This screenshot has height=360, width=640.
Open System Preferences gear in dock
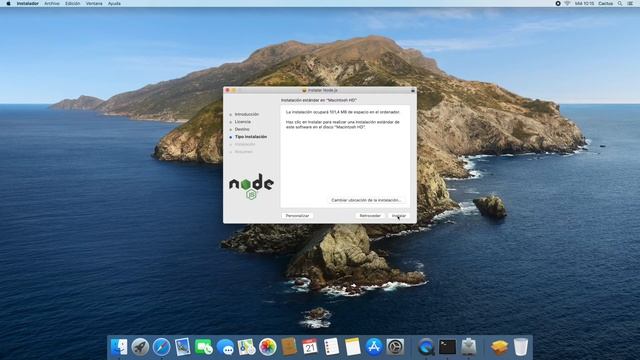coord(395,347)
